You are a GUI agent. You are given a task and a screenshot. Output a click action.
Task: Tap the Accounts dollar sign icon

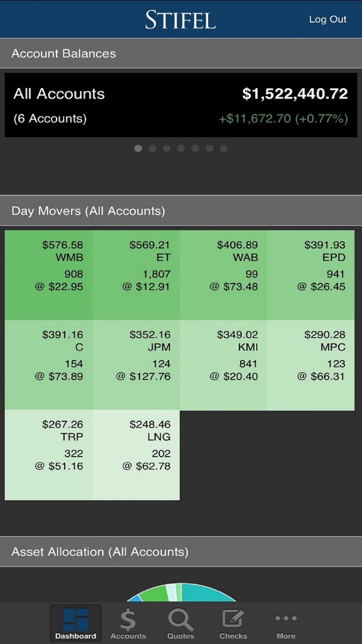tap(128, 619)
